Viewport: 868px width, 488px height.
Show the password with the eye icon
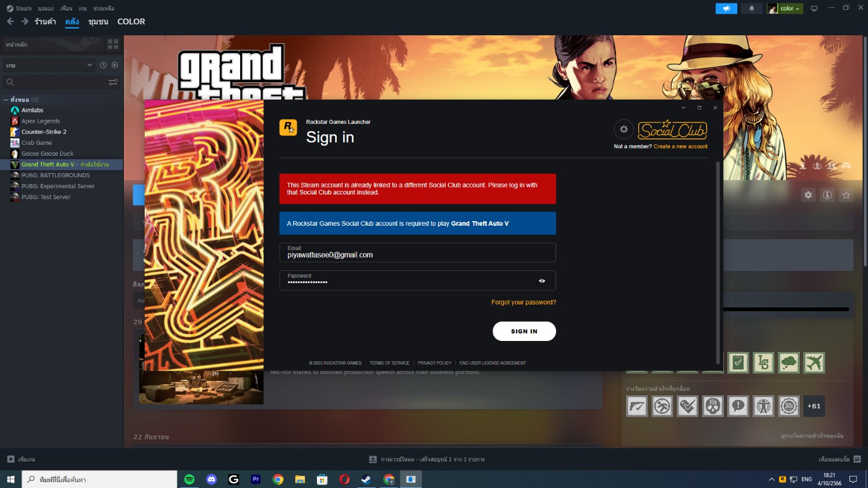542,281
